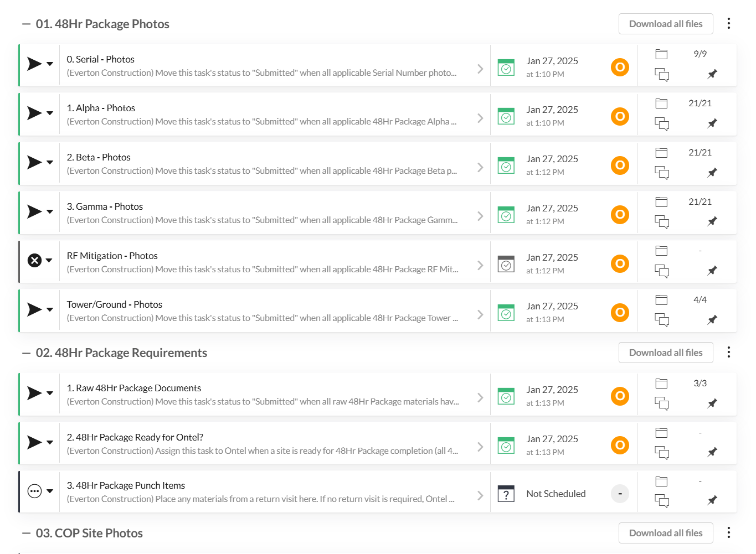Open status dropdown for 48Hr Package Punch Items

click(x=50, y=491)
